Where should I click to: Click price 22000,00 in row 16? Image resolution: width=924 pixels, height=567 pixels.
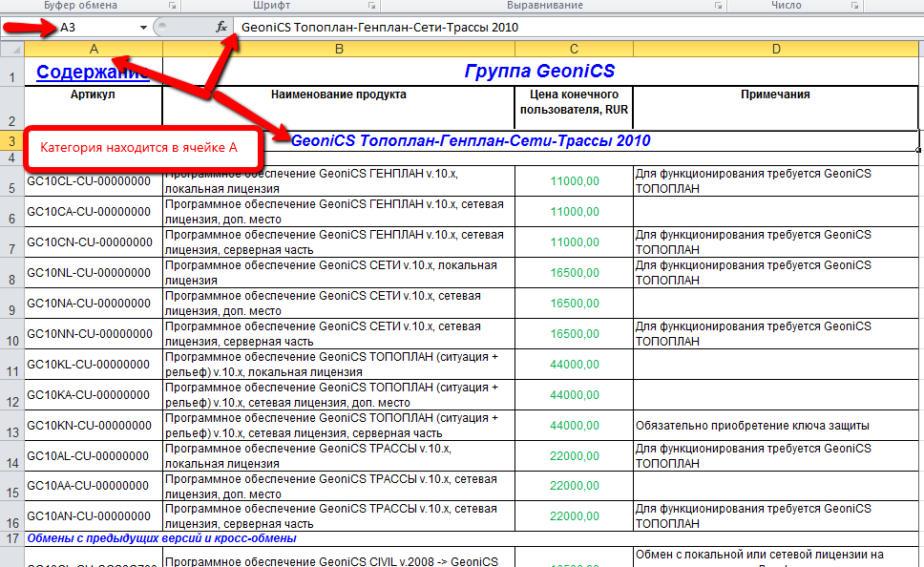point(574,516)
